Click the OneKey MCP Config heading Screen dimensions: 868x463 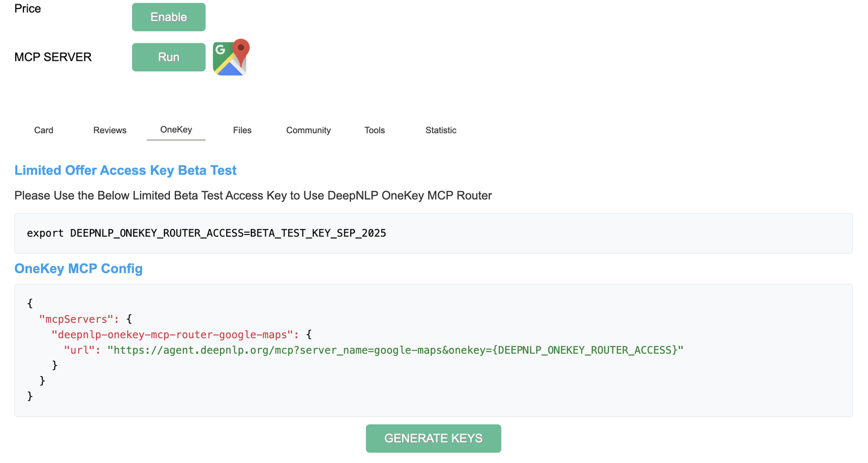point(78,268)
